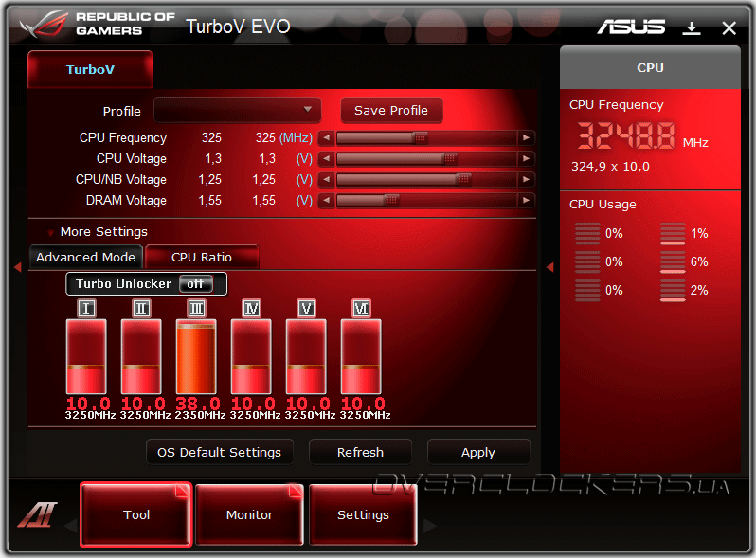
Task: Open the Profile dropdown
Action: (237, 110)
